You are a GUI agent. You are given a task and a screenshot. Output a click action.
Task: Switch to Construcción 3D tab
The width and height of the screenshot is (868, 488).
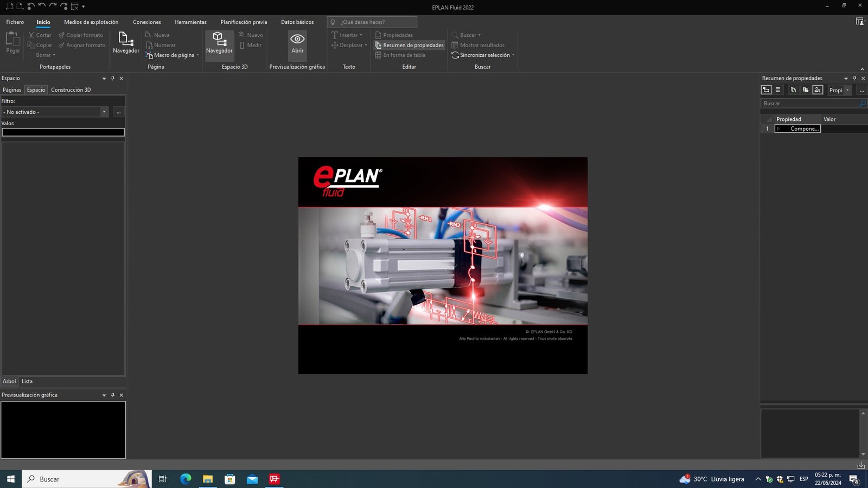(71, 89)
